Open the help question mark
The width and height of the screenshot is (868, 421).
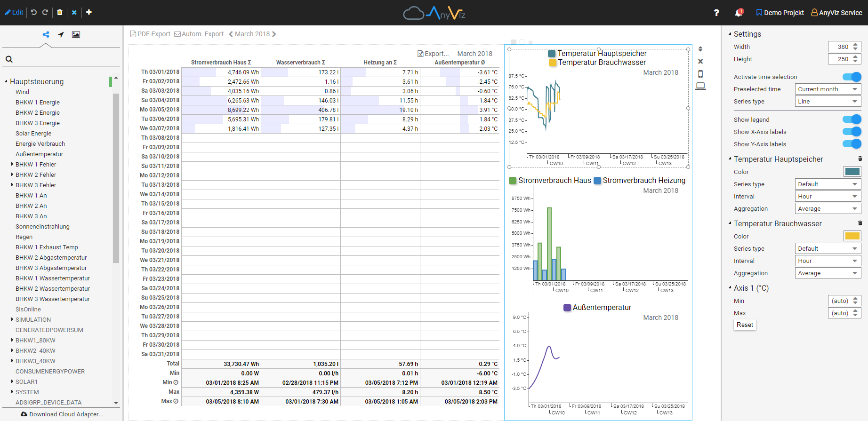(716, 13)
